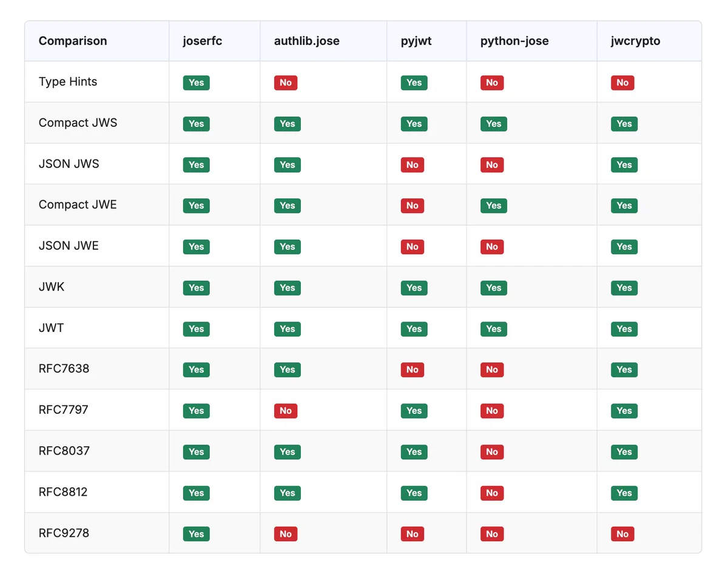Click the No badge for python-jose RFC7638

point(492,370)
